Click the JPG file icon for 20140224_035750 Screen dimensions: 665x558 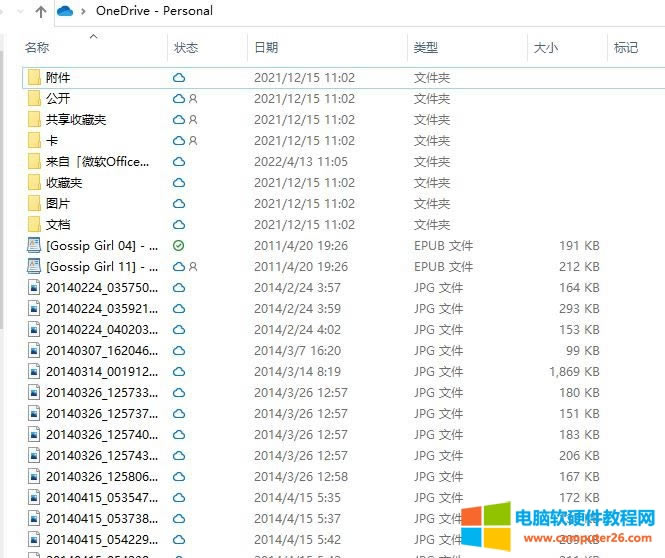pyautogui.click(x=34, y=287)
